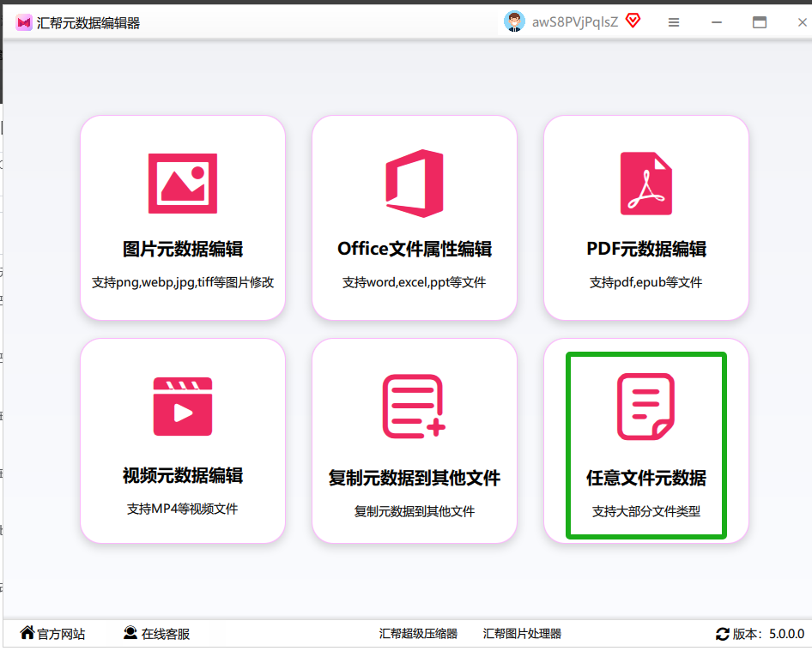Click the video clapperboard play icon
The height and width of the screenshot is (651, 812).
(182, 407)
